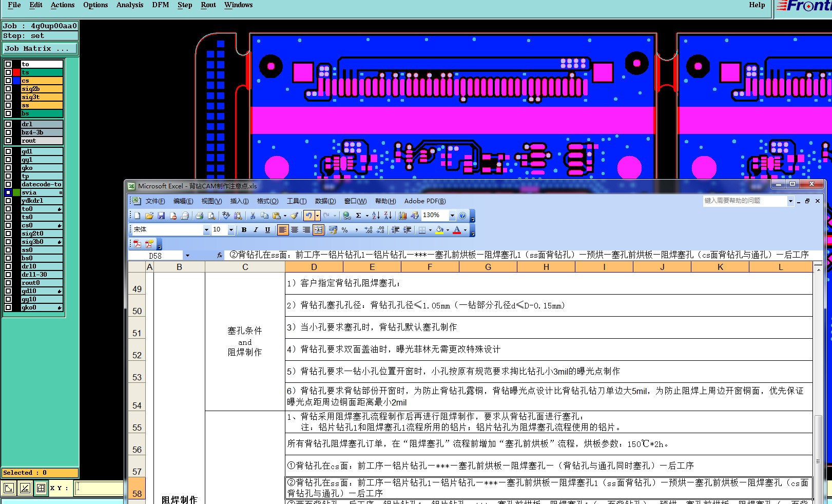The height and width of the screenshot is (504, 832).
Task: Open the AutoSum functions dropdown arrow
Action: (367, 216)
